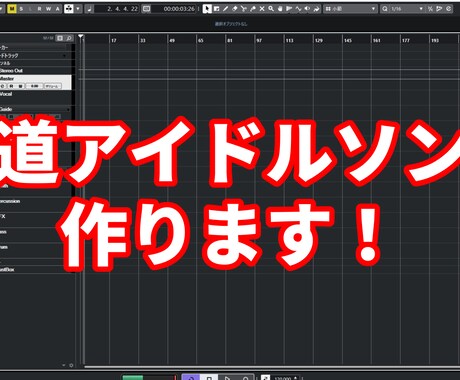460x380 pixels.
Task: Click the track search magnifier icon
Action: click(x=69, y=38)
